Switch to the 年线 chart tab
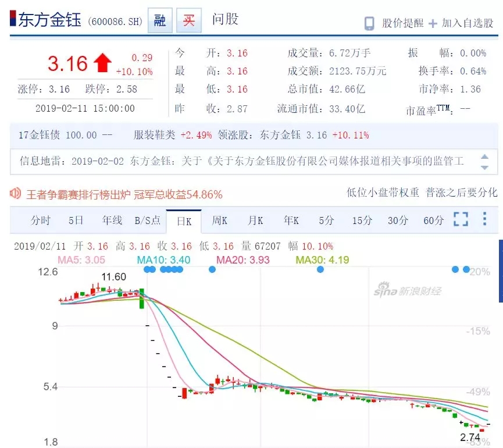Image resolution: width=503 pixels, height=448 pixels. pos(112,221)
